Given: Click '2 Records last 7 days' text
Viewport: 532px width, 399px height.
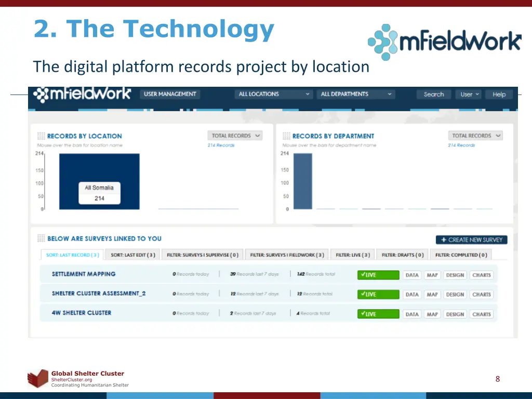Looking at the screenshot, I should (x=253, y=313).
